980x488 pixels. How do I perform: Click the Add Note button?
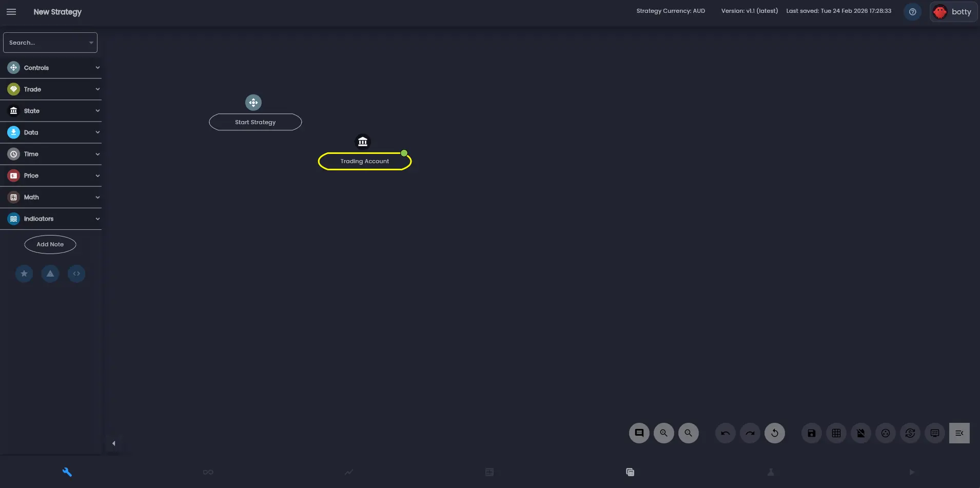50,244
